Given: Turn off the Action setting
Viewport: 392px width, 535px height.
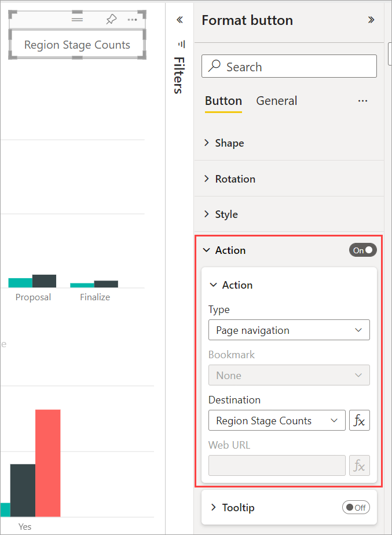Looking at the screenshot, I should (x=362, y=250).
